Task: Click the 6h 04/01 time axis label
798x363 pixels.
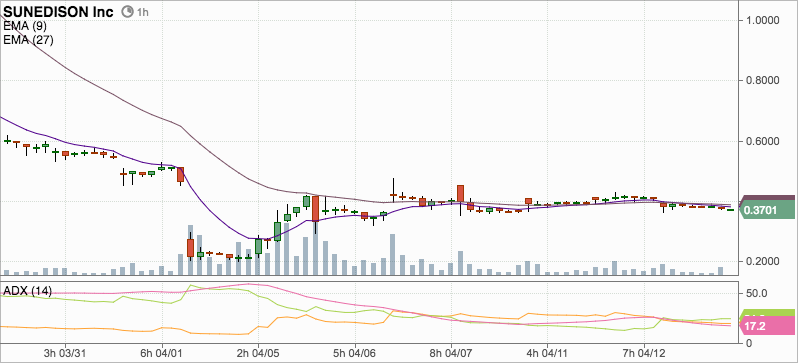Action: tap(162, 352)
